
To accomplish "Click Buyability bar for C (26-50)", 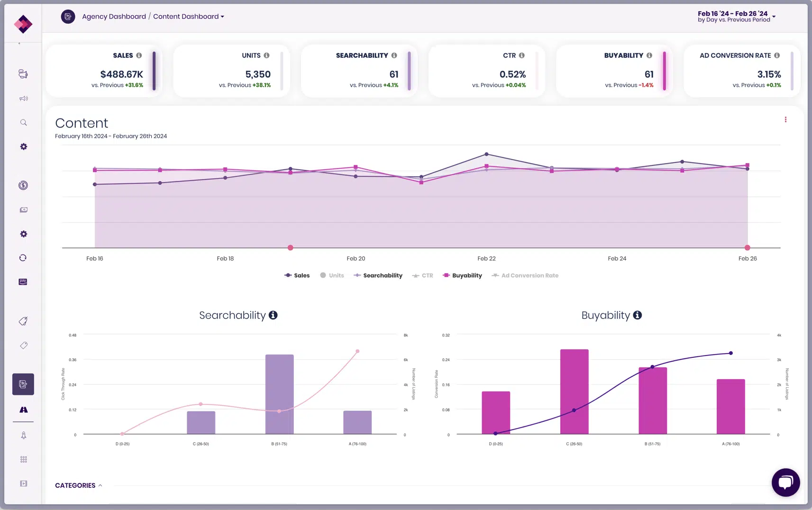I will coord(574,392).
